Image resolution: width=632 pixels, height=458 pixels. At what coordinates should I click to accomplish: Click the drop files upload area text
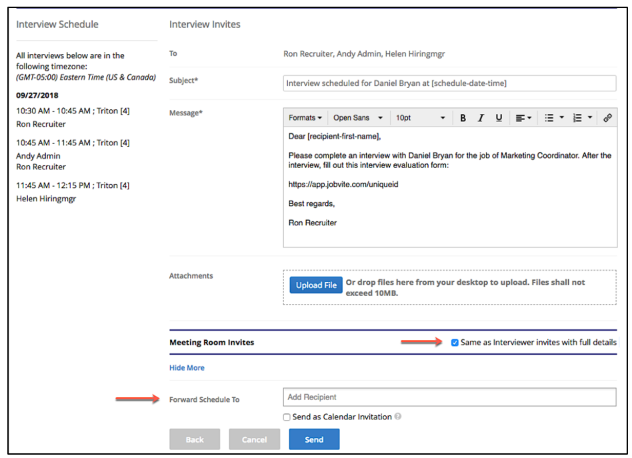click(x=465, y=287)
